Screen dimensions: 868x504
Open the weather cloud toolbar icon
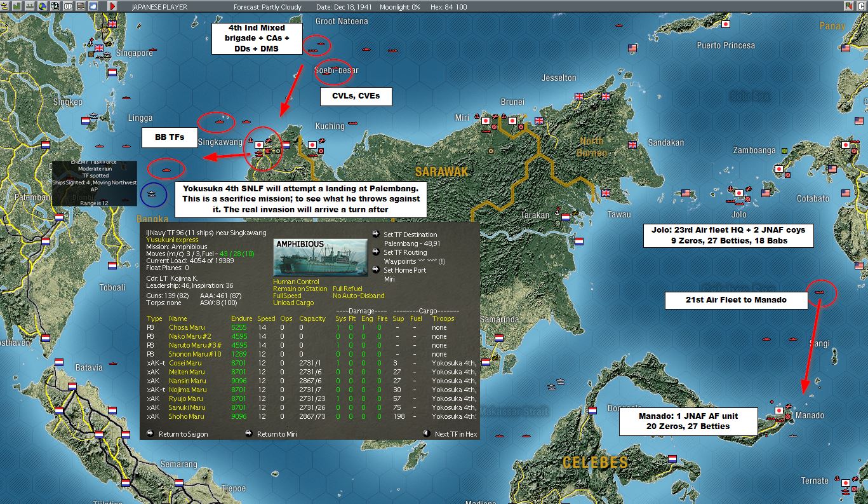pyautogui.click(x=93, y=6)
